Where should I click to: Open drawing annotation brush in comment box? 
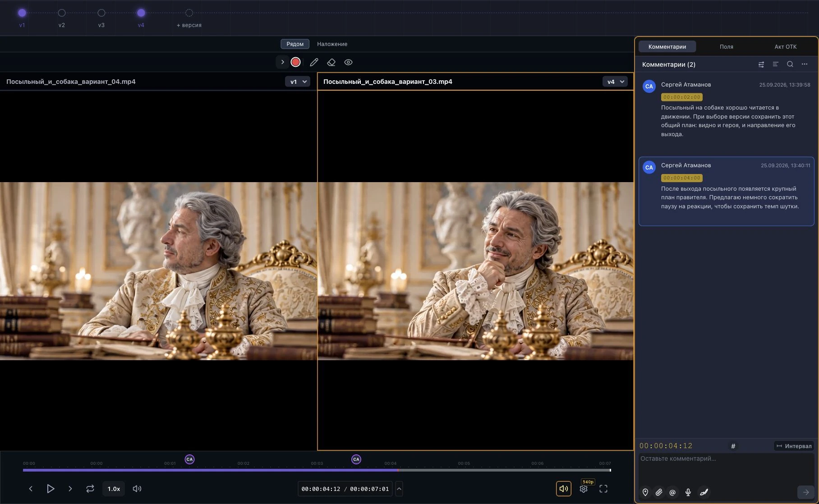704,492
